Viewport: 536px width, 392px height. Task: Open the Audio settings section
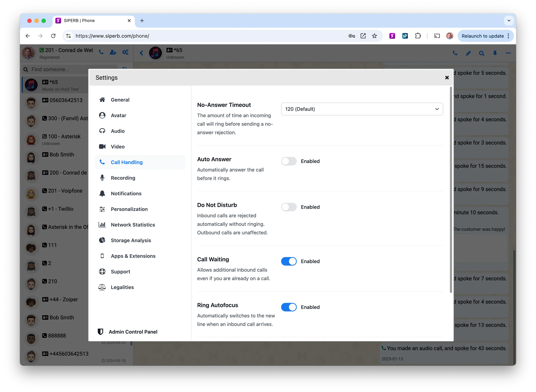[x=140, y=131]
